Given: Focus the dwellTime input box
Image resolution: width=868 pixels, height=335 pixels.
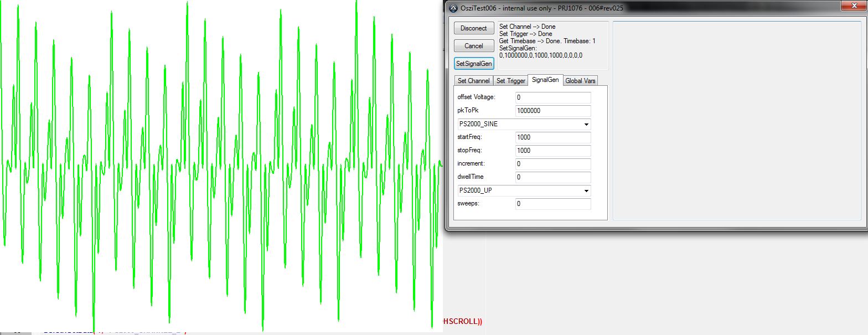Looking at the screenshot, I should click(552, 177).
